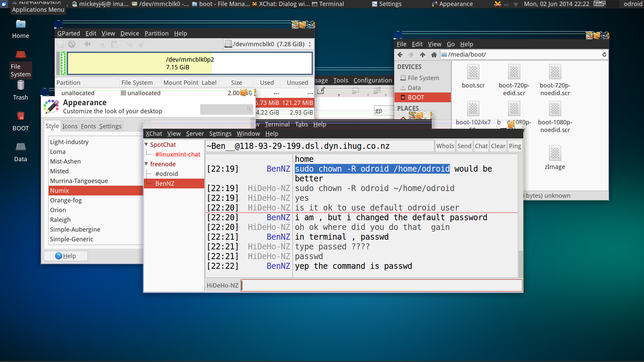
Task: Open the File System desktop icon
Action: 20,64
